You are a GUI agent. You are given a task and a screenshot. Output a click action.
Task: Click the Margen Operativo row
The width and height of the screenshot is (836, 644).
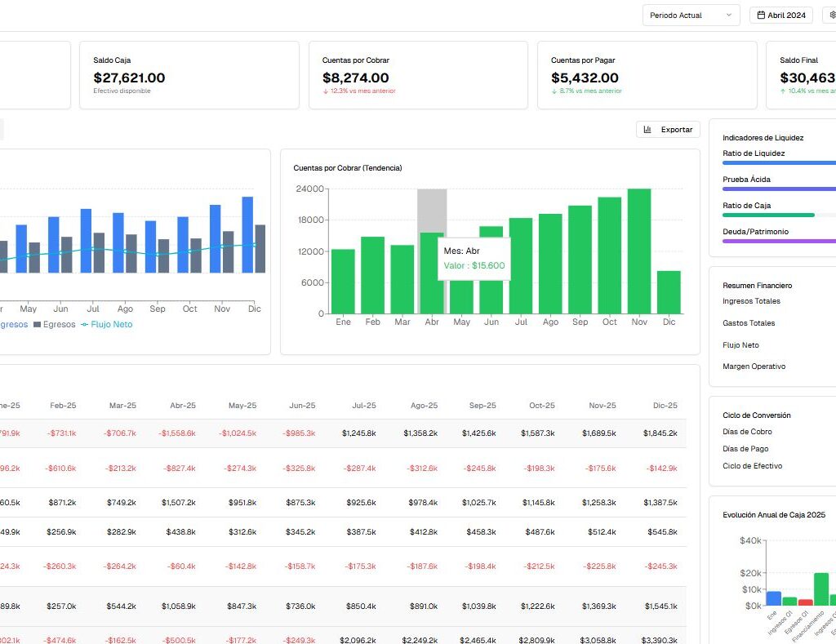(779, 366)
